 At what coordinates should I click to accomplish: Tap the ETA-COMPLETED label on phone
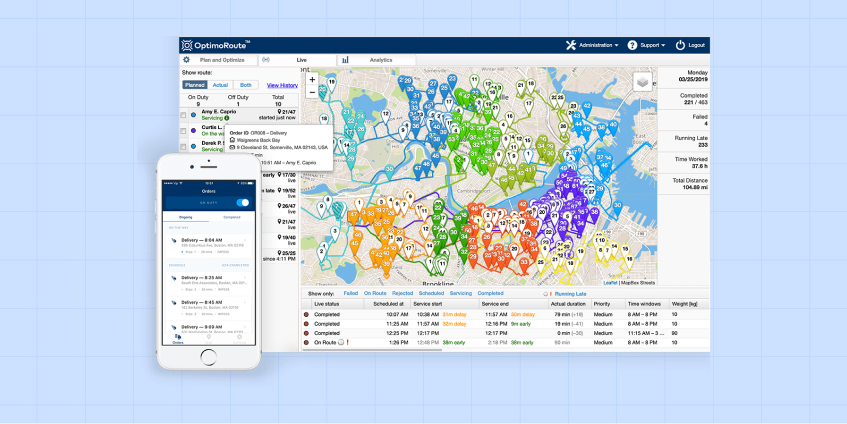pyautogui.click(x=236, y=265)
